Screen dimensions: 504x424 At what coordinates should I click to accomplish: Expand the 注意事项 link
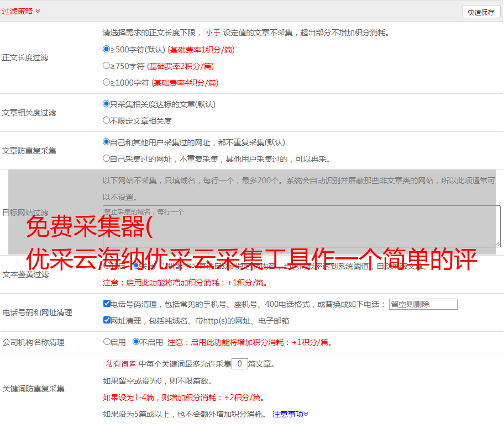(290, 414)
